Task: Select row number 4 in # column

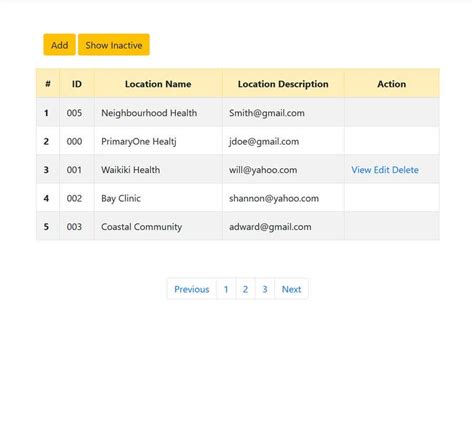Action: [48, 198]
